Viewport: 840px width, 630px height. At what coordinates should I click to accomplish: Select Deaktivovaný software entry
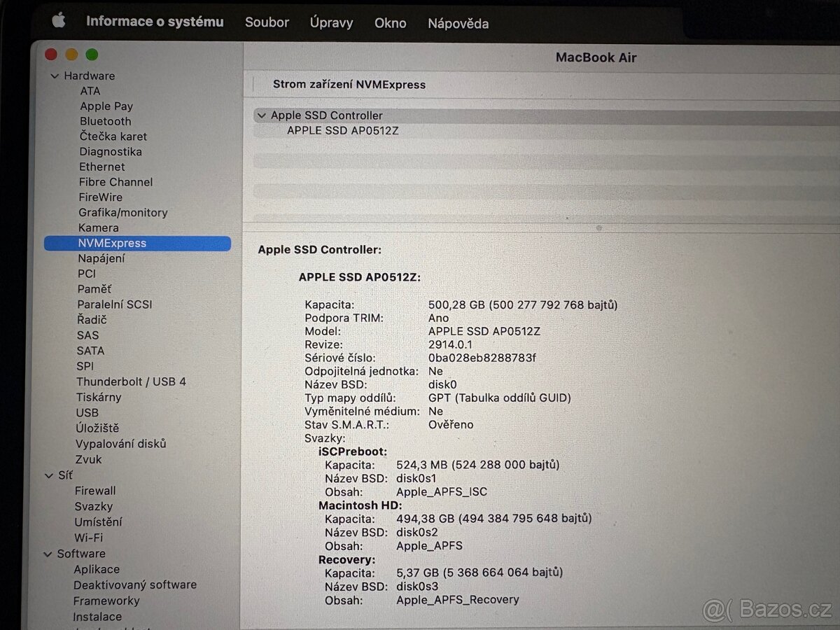point(135,584)
